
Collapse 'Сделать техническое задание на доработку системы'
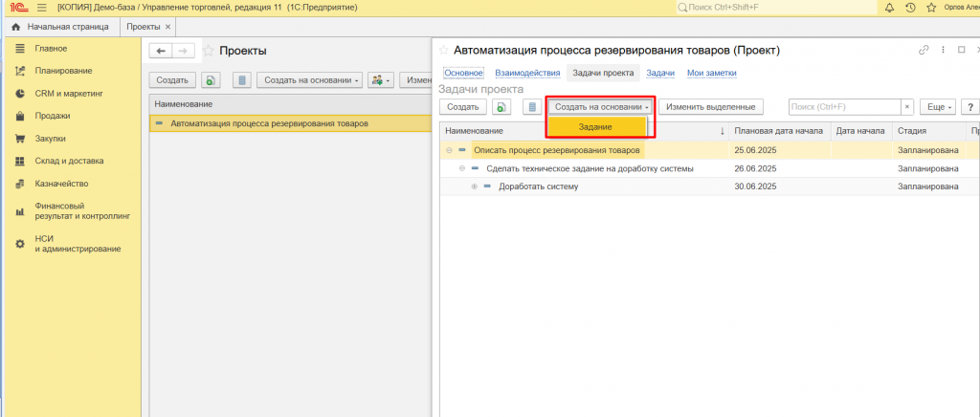tap(461, 168)
